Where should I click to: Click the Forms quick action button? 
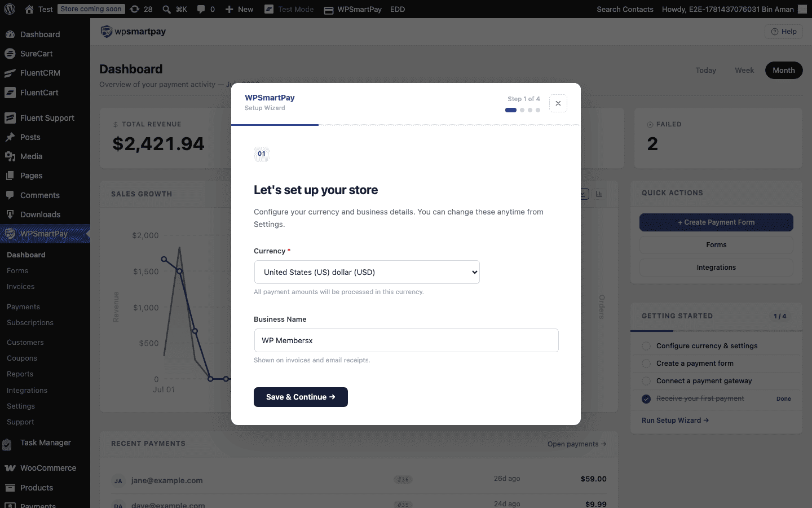[x=716, y=245]
